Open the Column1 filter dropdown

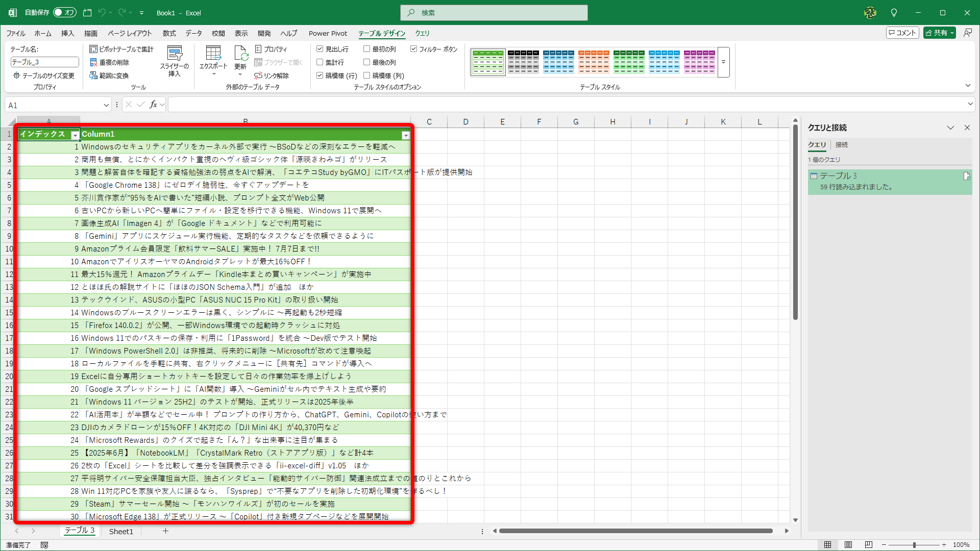click(406, 135)
